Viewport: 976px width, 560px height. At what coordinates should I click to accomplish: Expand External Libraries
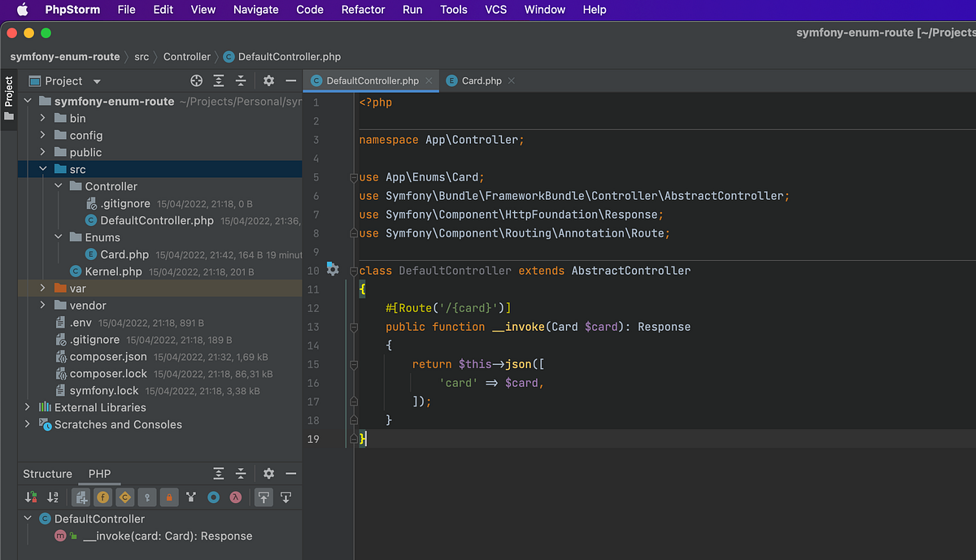pyautogui.click(x=27, y=407)
